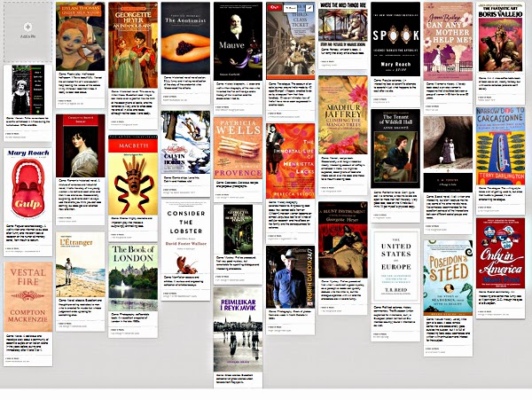
Task: Click the plus icon in Add a Pin tile
Action: pyautogui.click(x=27, y=27)
